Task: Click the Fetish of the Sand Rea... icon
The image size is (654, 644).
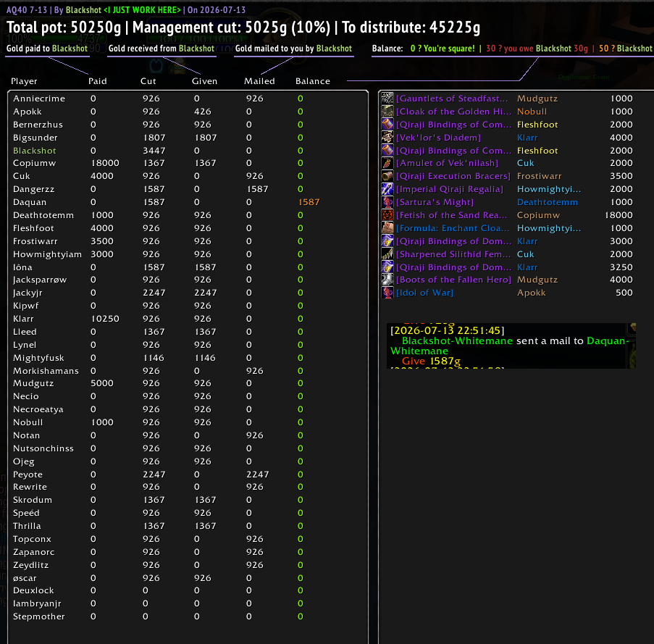Action: 387,215
